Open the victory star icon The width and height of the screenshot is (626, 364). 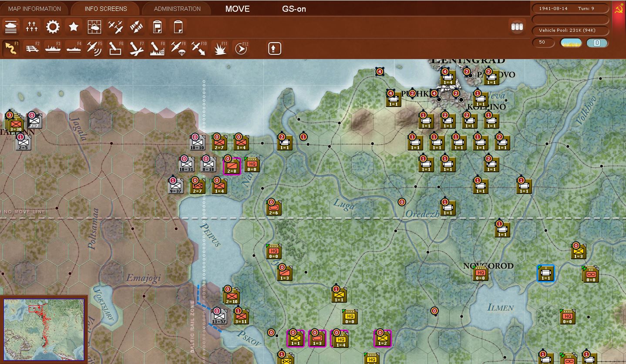(74, 27)
